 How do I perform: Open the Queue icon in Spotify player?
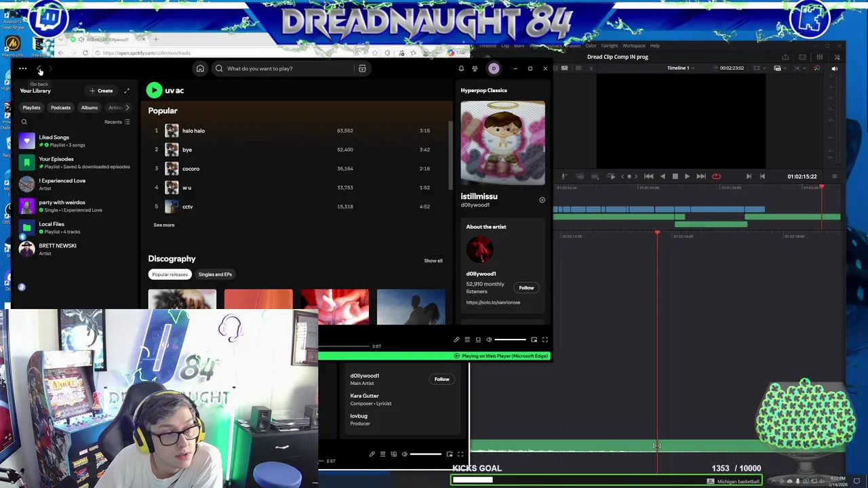point(467,340)
